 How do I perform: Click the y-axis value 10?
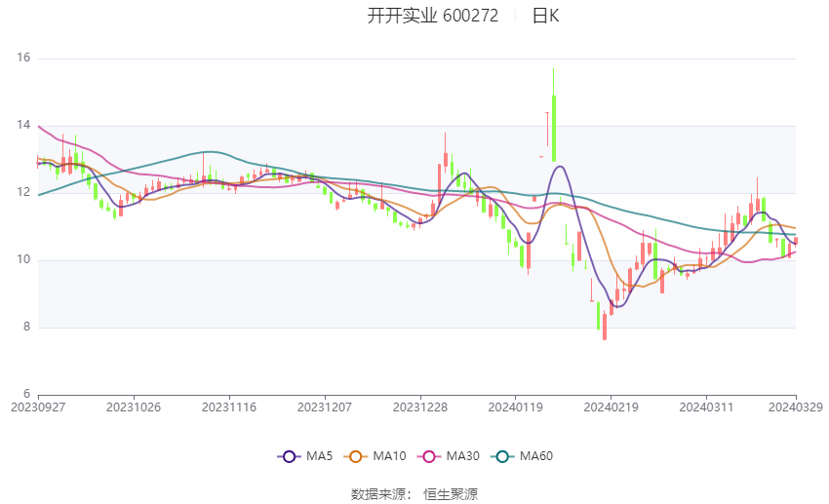coord(23,259)
